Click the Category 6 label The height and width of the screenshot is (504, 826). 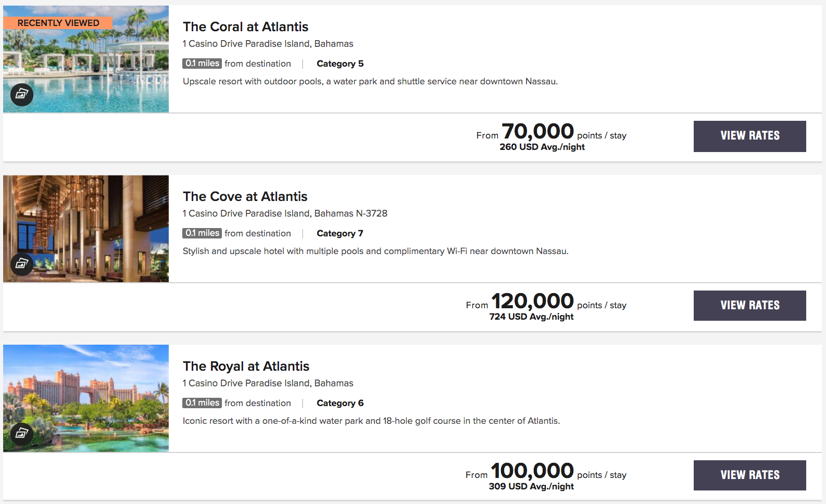point(340,403)
